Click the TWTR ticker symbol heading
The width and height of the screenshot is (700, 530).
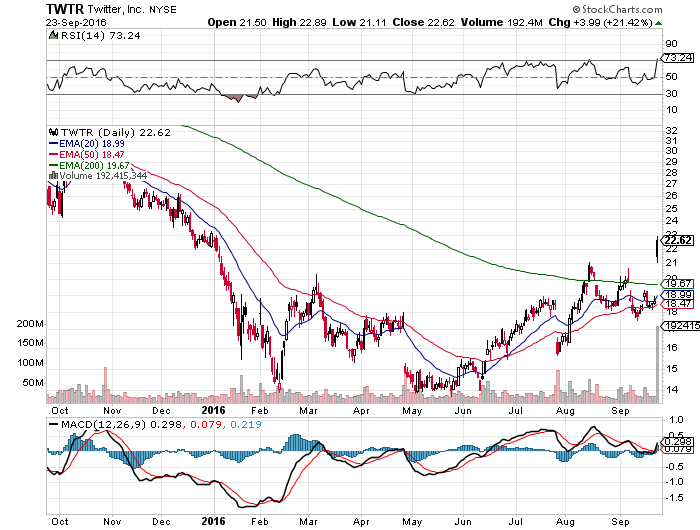pos(65,9)
